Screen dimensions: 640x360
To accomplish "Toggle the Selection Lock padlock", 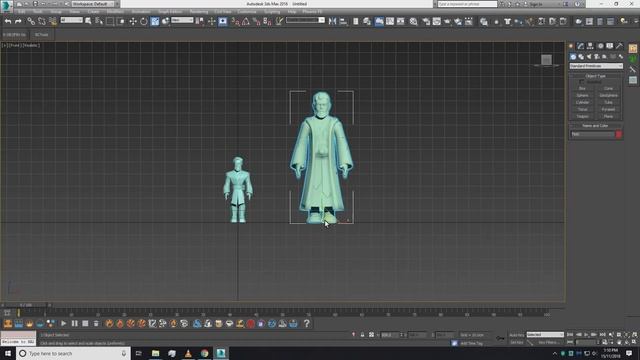I will click(x=362, y=335).
